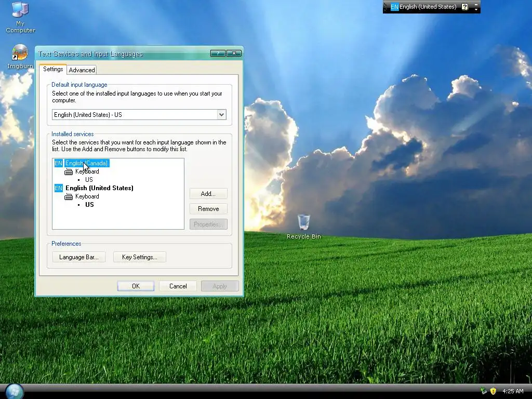Viewport: 532px width, 399px height.
Task: Click the dialog's question mark help button
Action: click(218, 54)
